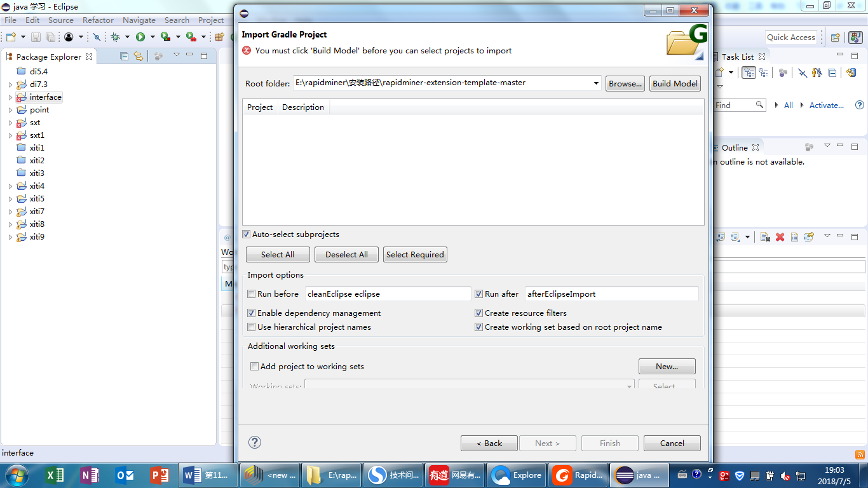Toggle Auto-select subprojects checkbox

(x=247, y=234)
